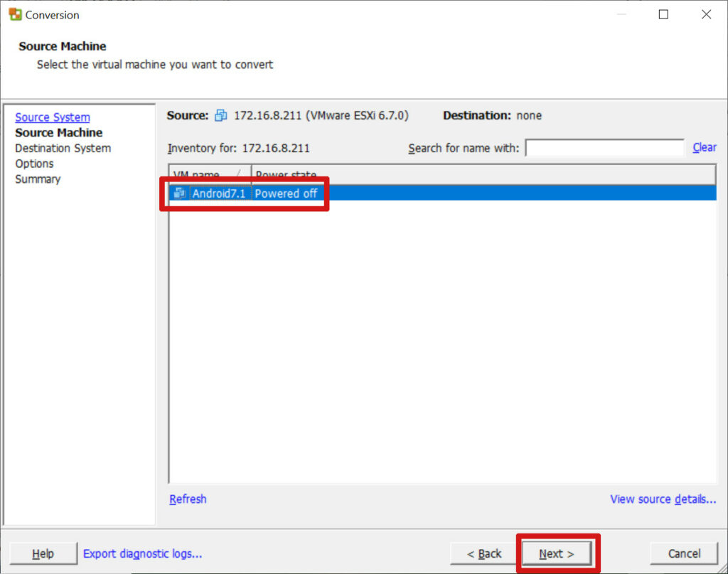The width and height of the screenshot is (728, 574).
Task: Select Options in the wizard steps
Action: tap(34, 164)
